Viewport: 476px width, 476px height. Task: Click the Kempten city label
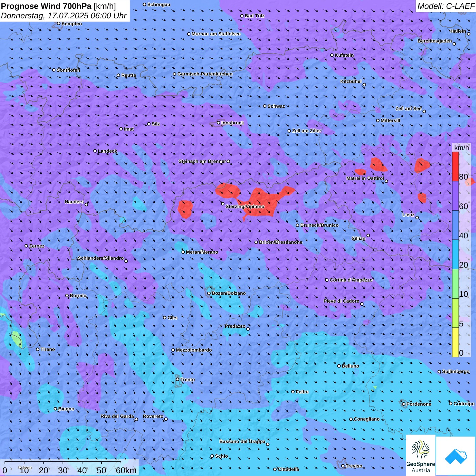(x=72, y=23)
